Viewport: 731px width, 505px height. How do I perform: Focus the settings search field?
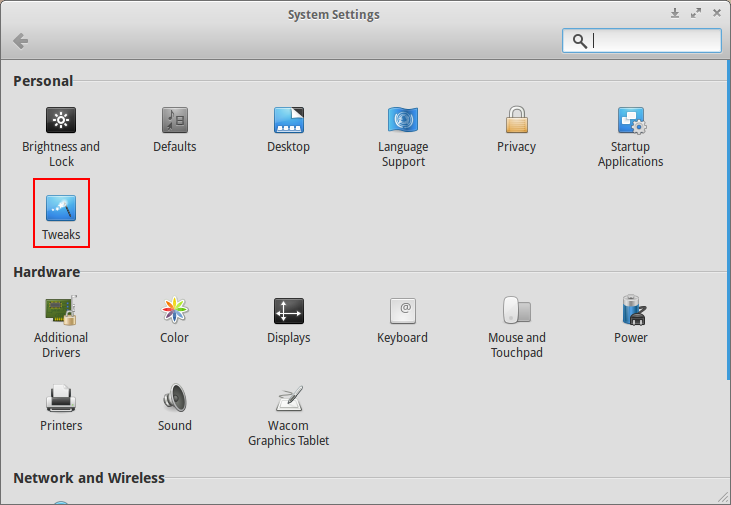(x=641, y=41)
